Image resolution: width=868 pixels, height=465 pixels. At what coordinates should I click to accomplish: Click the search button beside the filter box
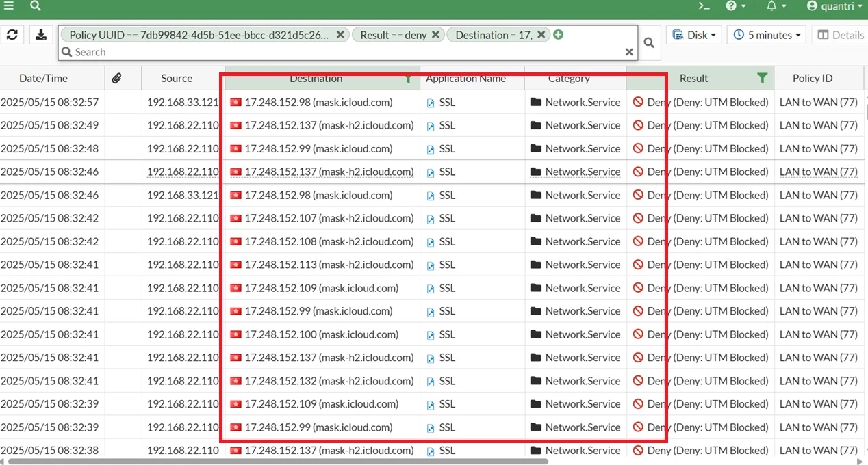pyautogui.click(x=649, y=42)
